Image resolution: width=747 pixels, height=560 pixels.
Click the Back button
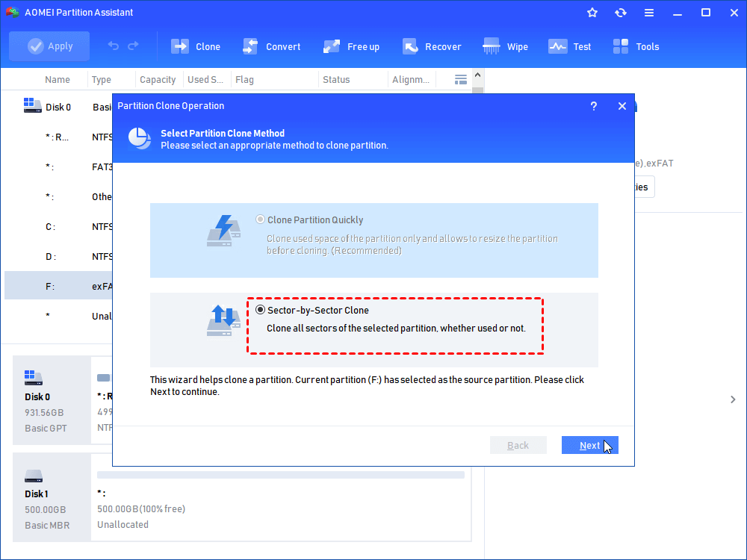(518, 445)
